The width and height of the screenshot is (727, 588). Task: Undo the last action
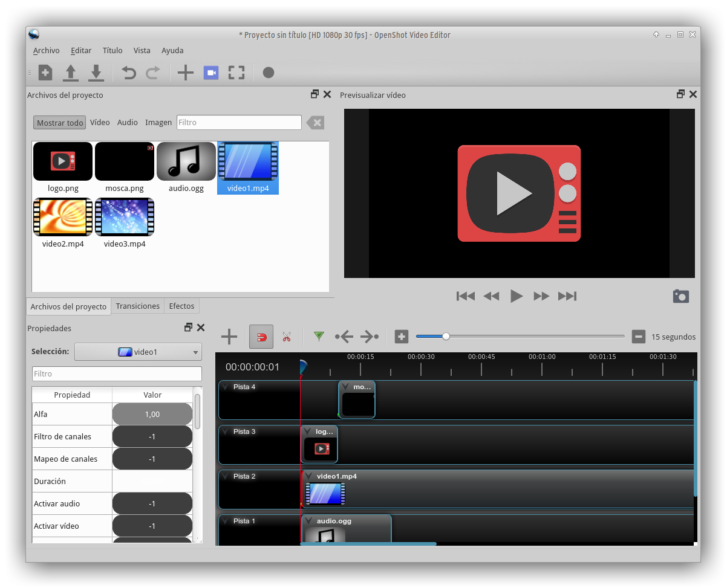[129, 73]
